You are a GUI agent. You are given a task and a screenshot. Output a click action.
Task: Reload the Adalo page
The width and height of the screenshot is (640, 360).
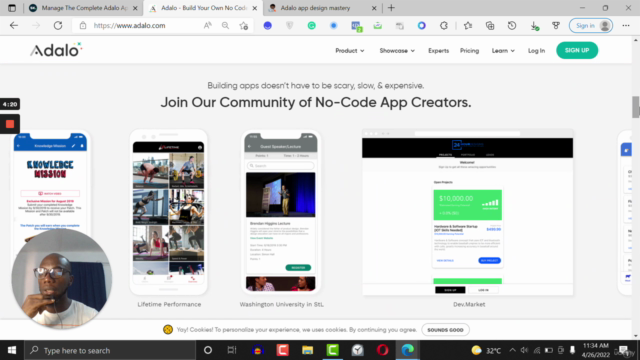[58, 25]
